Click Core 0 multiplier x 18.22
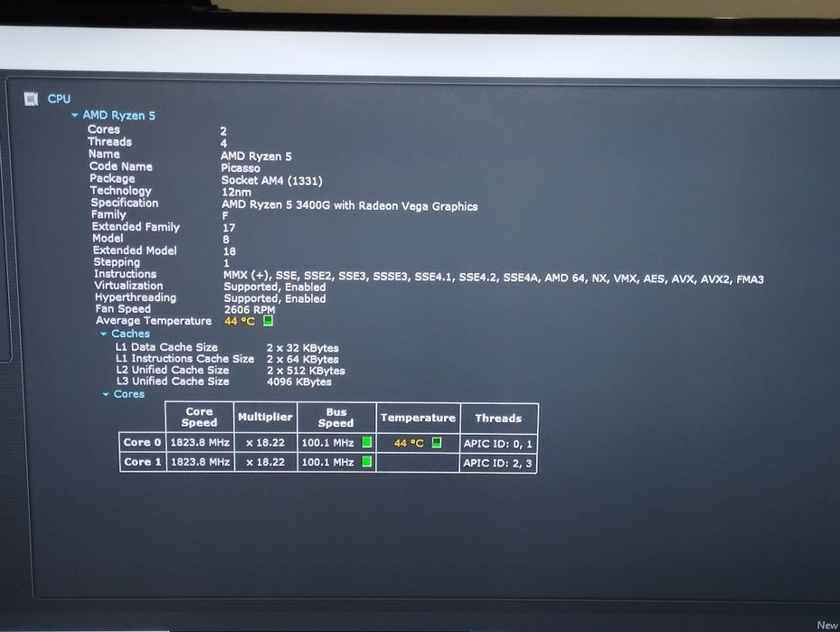This screenshot has height=632, width=840. [x=265, y=443]
